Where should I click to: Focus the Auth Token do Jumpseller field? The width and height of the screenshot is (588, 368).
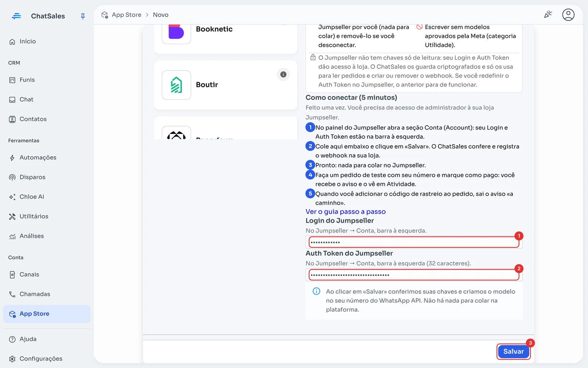click(414, 275)
